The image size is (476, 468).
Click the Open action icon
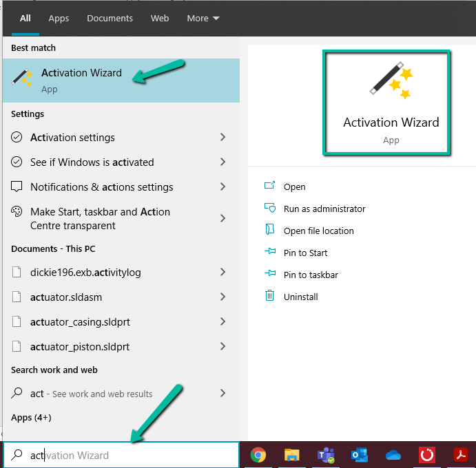(269, 185)
